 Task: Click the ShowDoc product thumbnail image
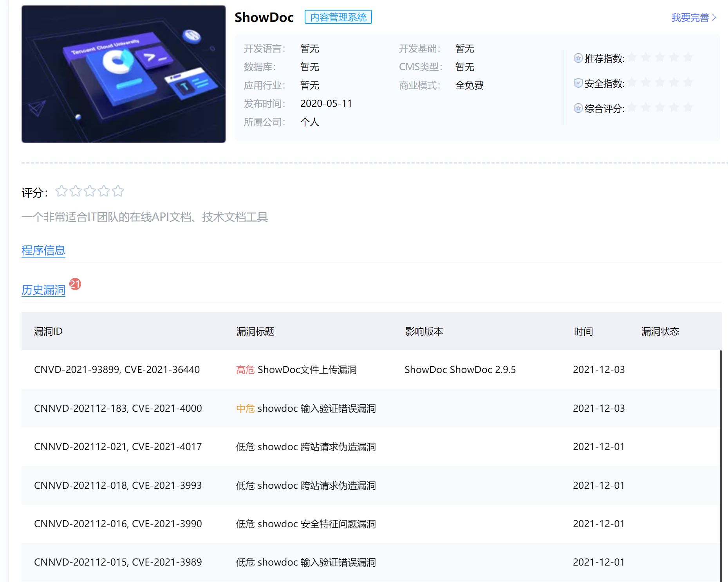tap(124, 74)
